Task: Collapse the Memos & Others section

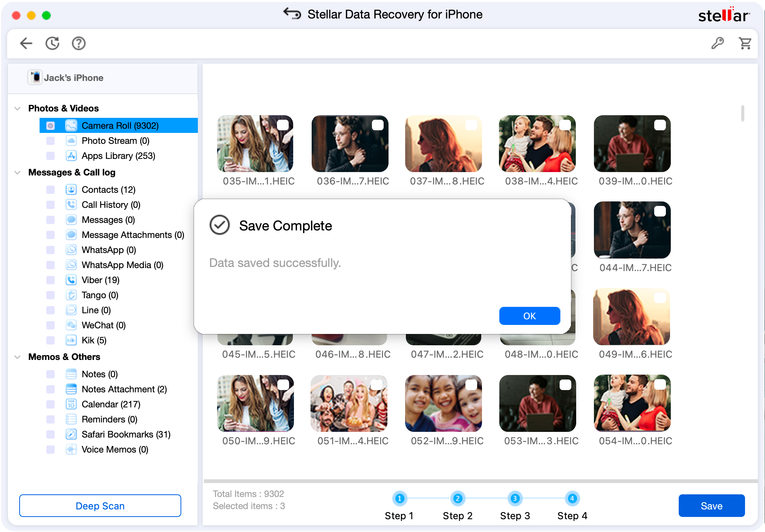Action: point(17,357)
